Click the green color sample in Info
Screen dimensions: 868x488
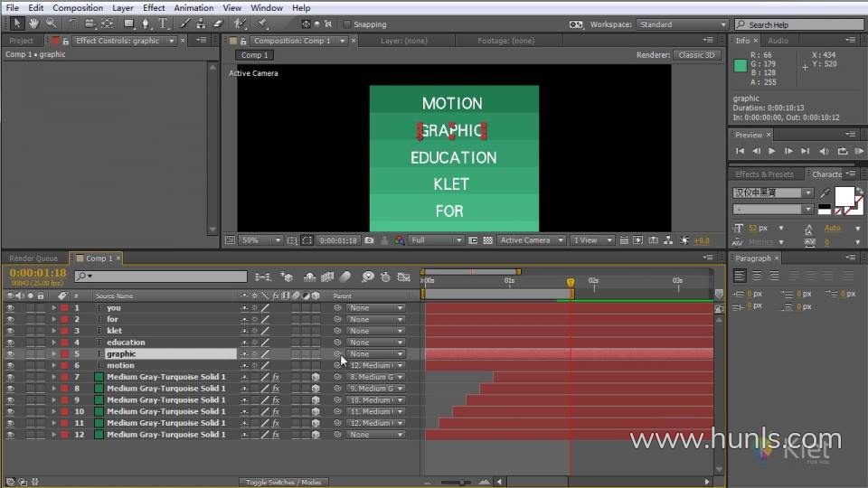tap(741, 66)
